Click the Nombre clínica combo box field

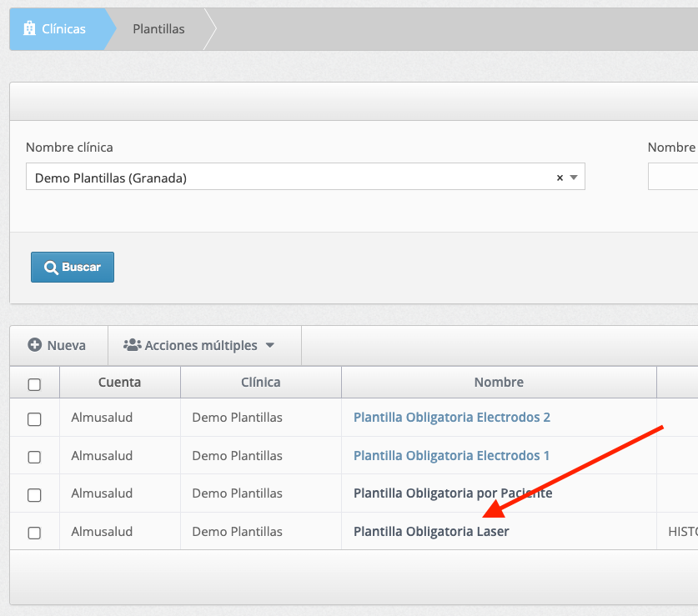point(305,177)
